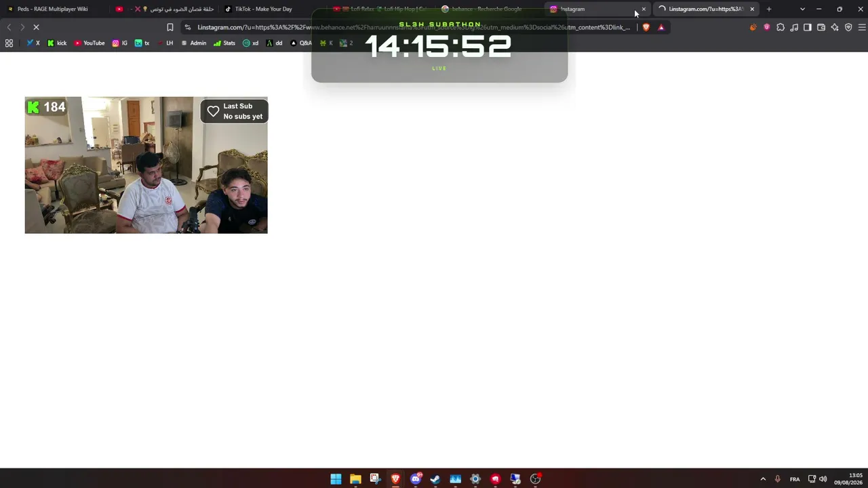Open the Q&A bookmark
Image resolution: width=868 pixels, height=488 pixels.
(x=301, y=43)
